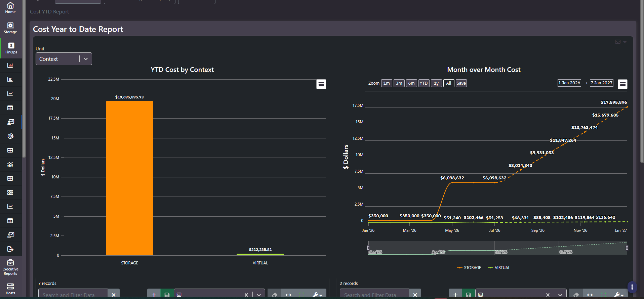Open the FinOps section in sidebar
Viewport: 644px width, 299px height.
pyautogui.click(x=11, y=48)
